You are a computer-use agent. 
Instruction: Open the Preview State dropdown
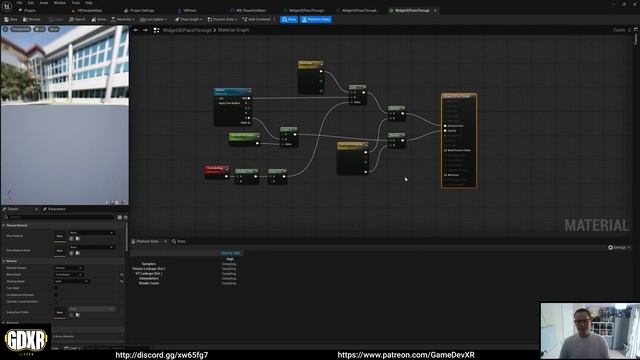(x=222, y=19)
